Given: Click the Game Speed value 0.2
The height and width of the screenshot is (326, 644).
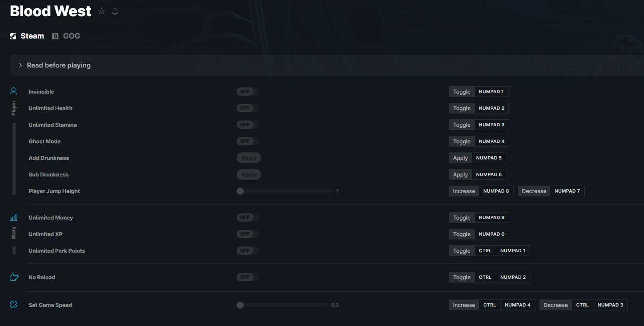Looking at the screenshot, I should (335, 305).
